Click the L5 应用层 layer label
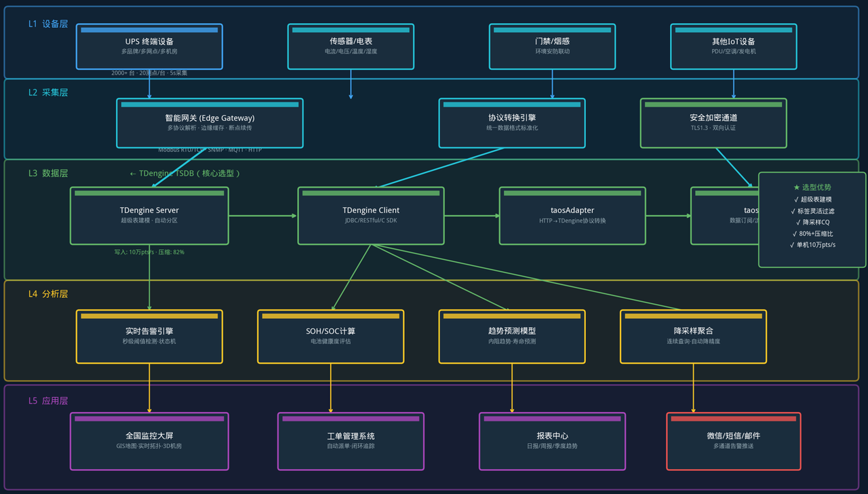The height and width of the screenshot is (494, 868). (48, 401)
